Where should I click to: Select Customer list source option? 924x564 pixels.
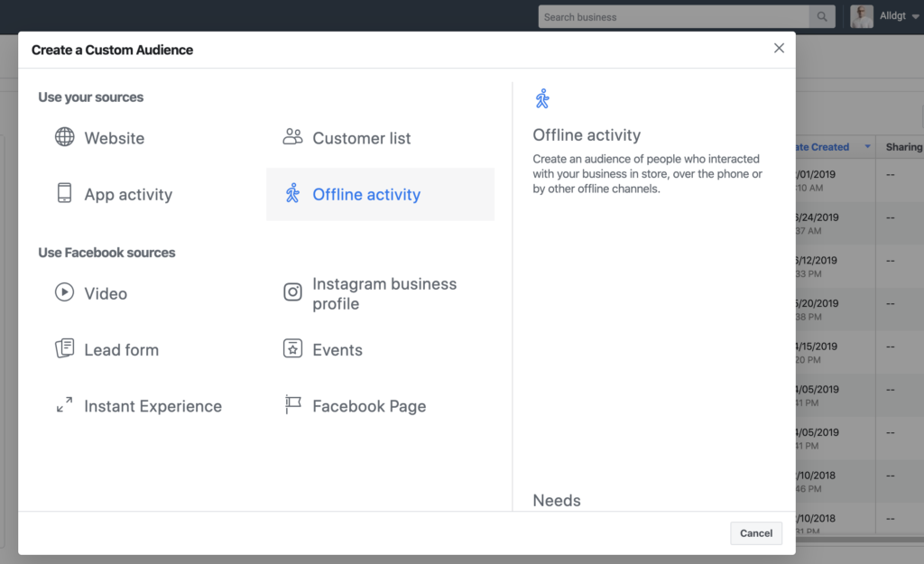(361, 138)
